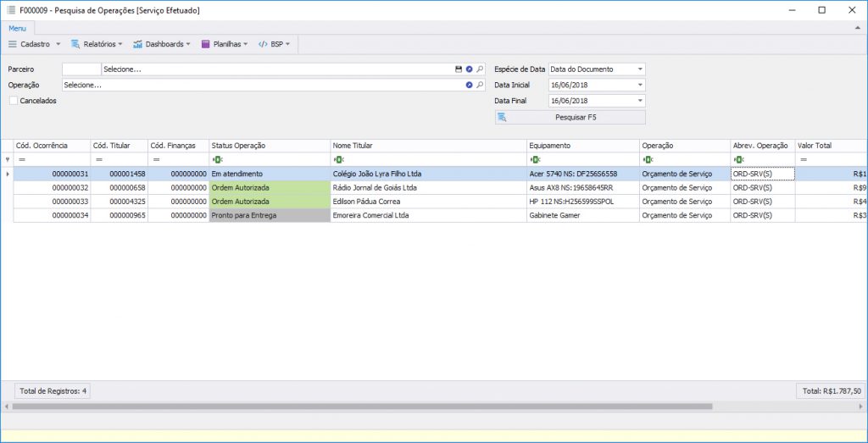
Task: Click the Nome Titular filter condition icon
Action: click(338, 160)
